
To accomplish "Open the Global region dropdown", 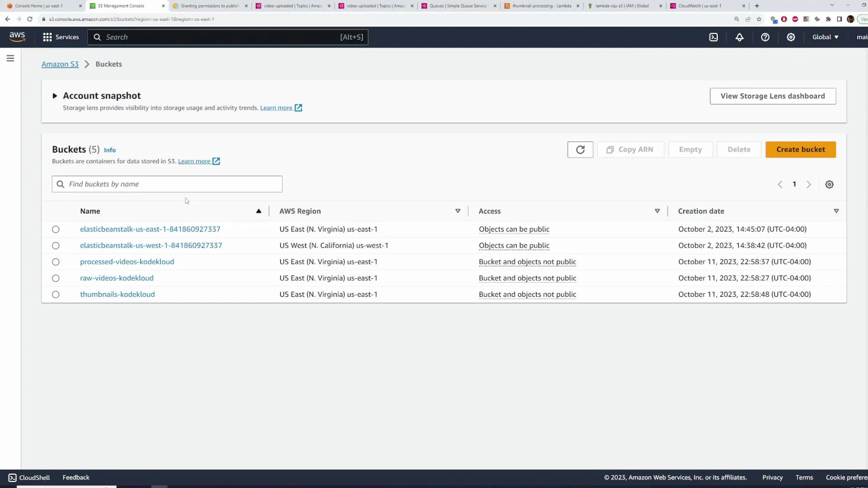I will click(x=825, y=37).
